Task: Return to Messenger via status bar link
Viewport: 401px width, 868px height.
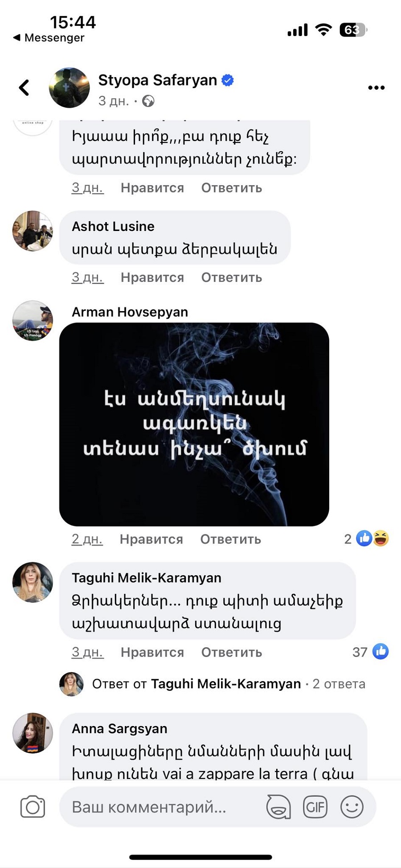Action: tap(49, 38)
